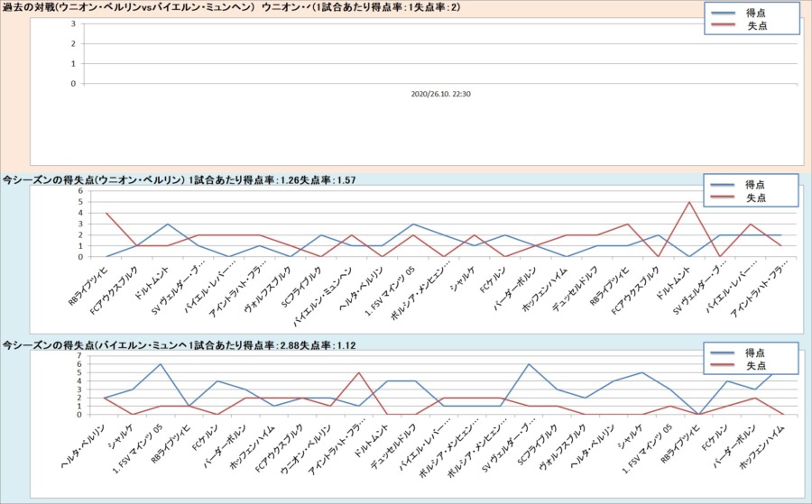Click SCフライブルク label in Bayern München chart
The width and height of the screenshot is (812, 504).
(538, 444)
